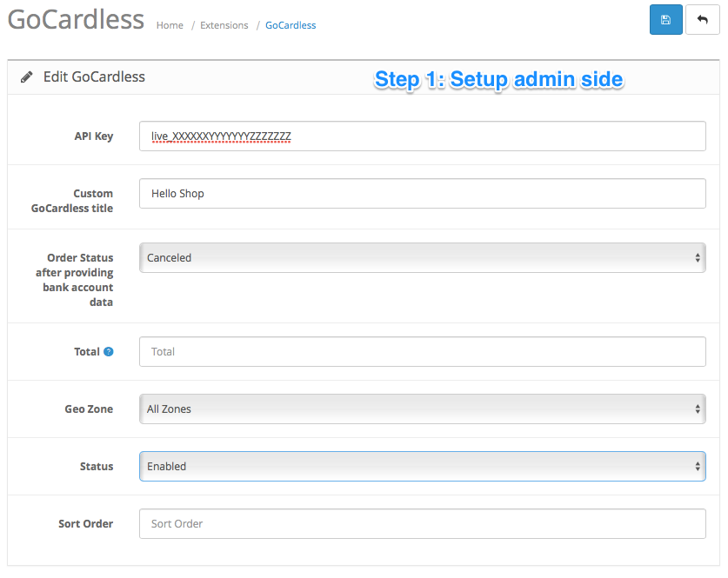The image size is (728, 578).
Task: Click the Edit GoCardless panel title
Action: click(94, 77)
